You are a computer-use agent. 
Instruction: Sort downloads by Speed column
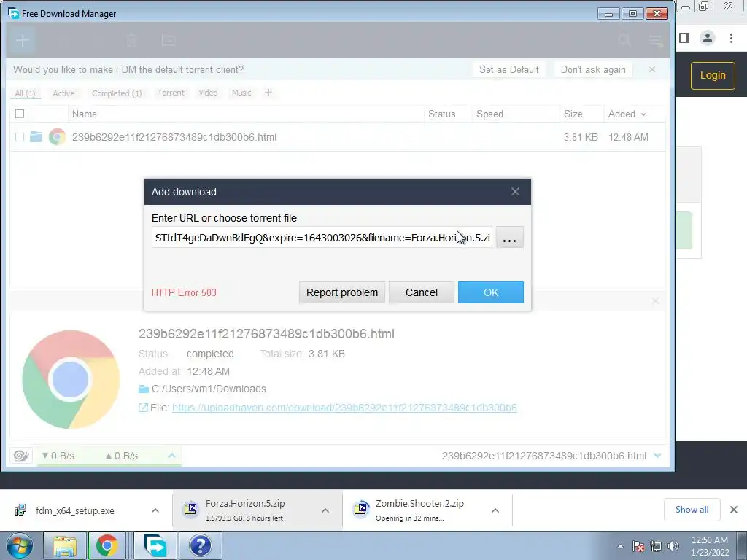pos(489,114)
